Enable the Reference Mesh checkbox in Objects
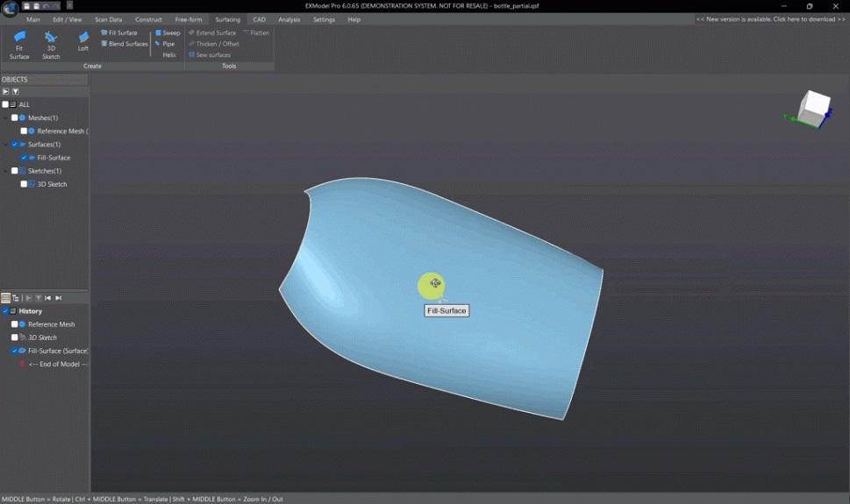 (x=25, y=131)
